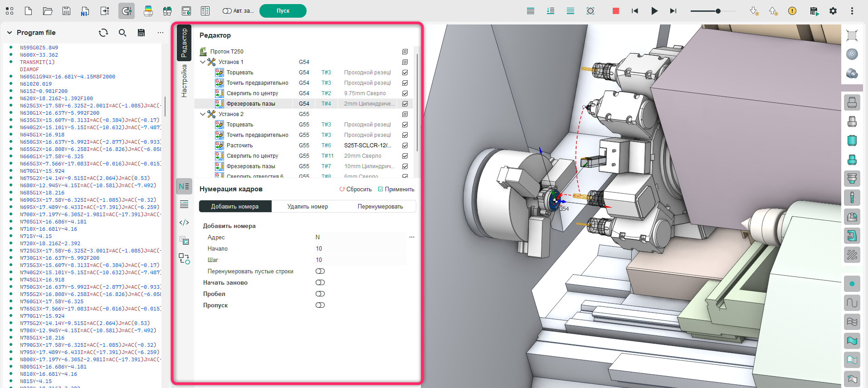Collapse the Program file panel chevron
This screenshot has width=868, height=388.
point(10,33)
